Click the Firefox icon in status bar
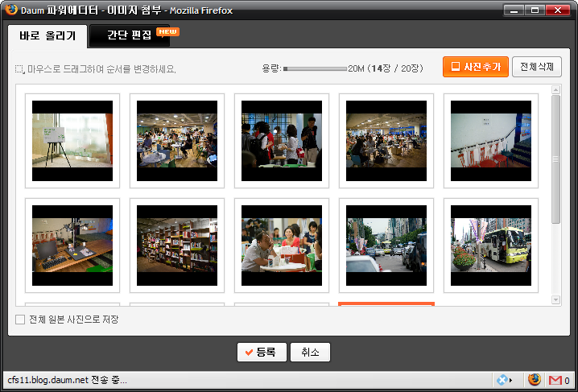578x392 pixels. (535, 379)
